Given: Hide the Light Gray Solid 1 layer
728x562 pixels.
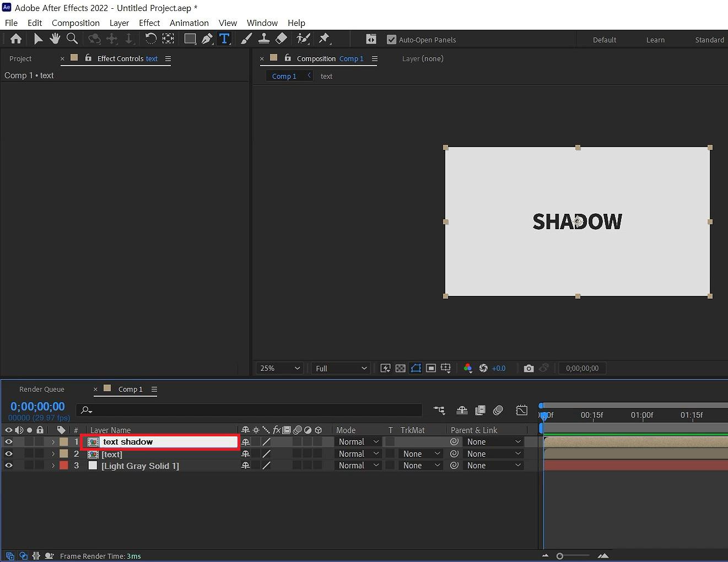Looking at the screenshot, I should point(8,465).
